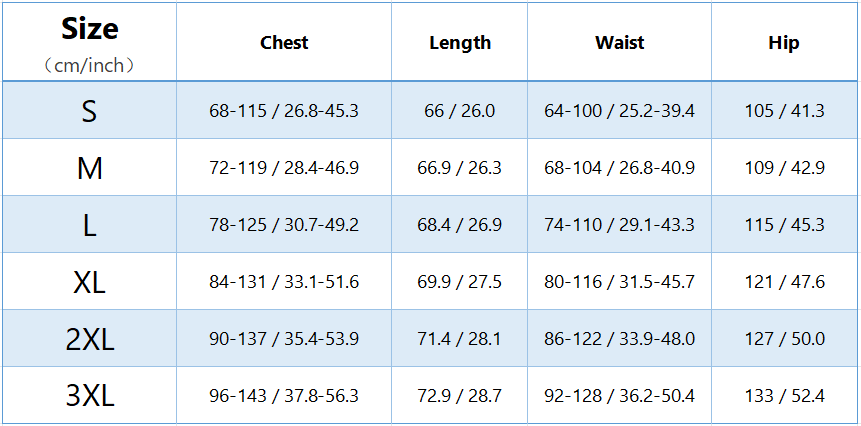Select hip value 121 / 47.6
Image resolution: width=861 pixels, height=426 pixels.
(x=784, y=282)
